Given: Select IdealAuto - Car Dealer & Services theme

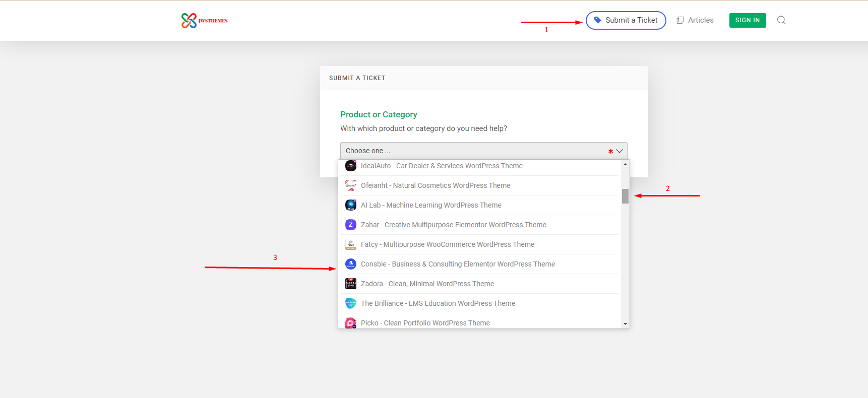Looking at the screenshot, I should click(x=480, y=166).
